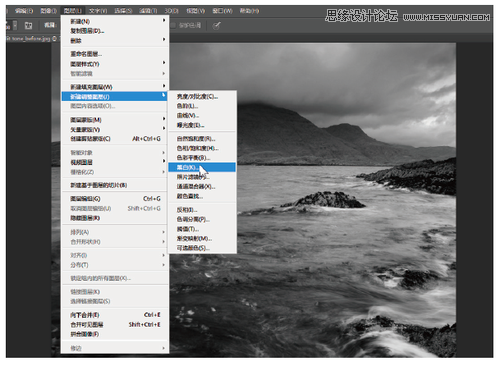
Task: Select 色相/饱和度(H)... Hue/Saturation adjustment
Action: coord(202,148)
